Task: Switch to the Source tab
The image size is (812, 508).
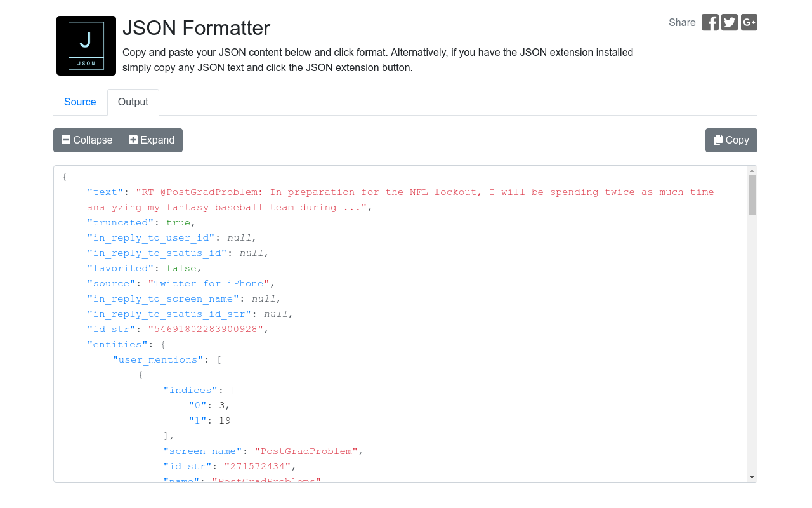Action: [x=80, y=102]
